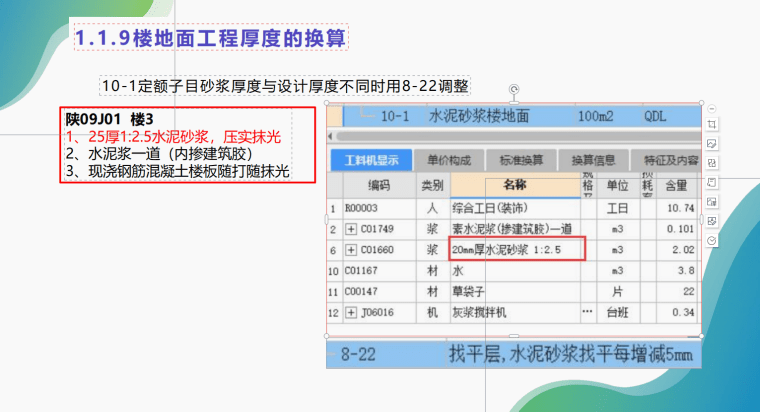760x412 pixels.
Task: Click the horizontal scrollbar under the 10-1 row
Action: pyautogui.click(x=518, y=136)
